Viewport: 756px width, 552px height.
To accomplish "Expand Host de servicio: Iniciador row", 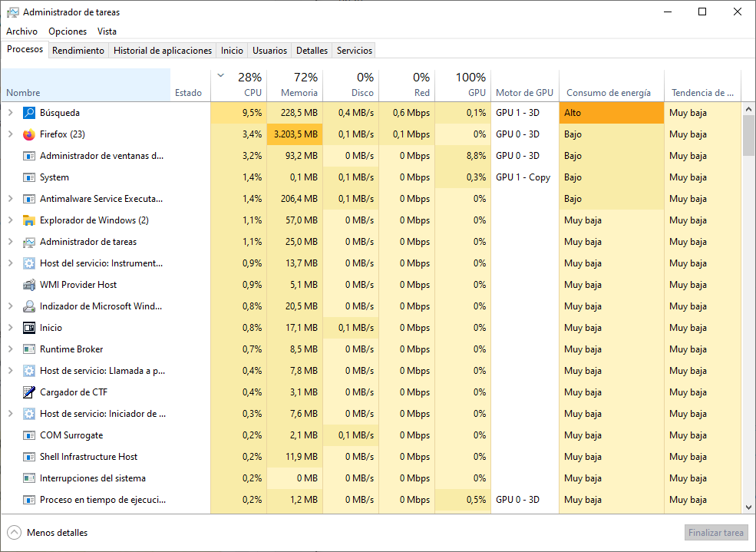I will click(x=11, y=414).
